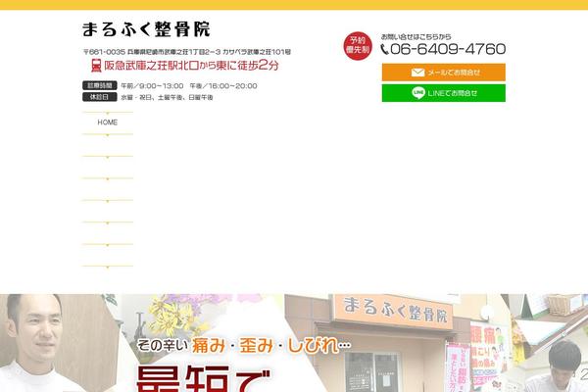588x392 pixels.
Task: Click the 休診日 label
Action: pos(99,97)
